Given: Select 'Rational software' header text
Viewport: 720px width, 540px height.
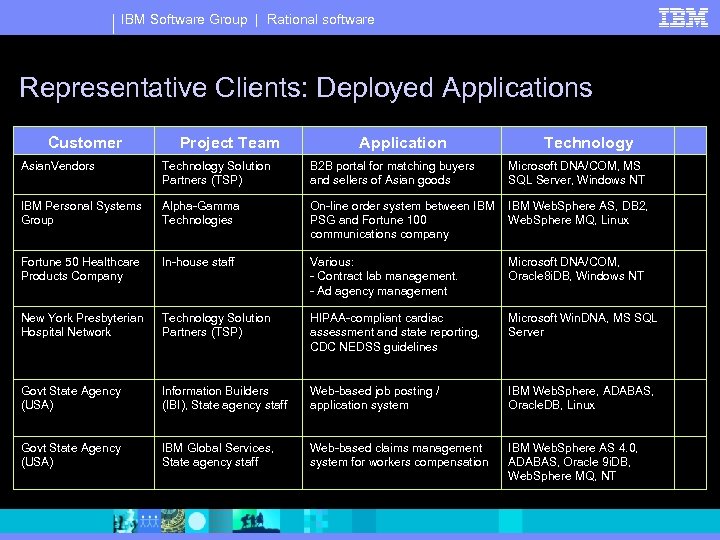Looking at the screenshot, I should [x=321, y=19].
